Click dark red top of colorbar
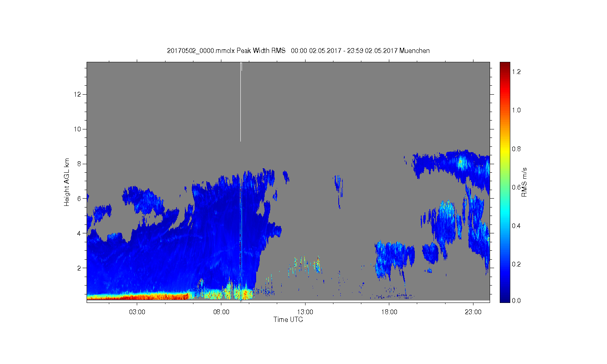This screenshot has width=607, height=364. (x=505, y=65)
